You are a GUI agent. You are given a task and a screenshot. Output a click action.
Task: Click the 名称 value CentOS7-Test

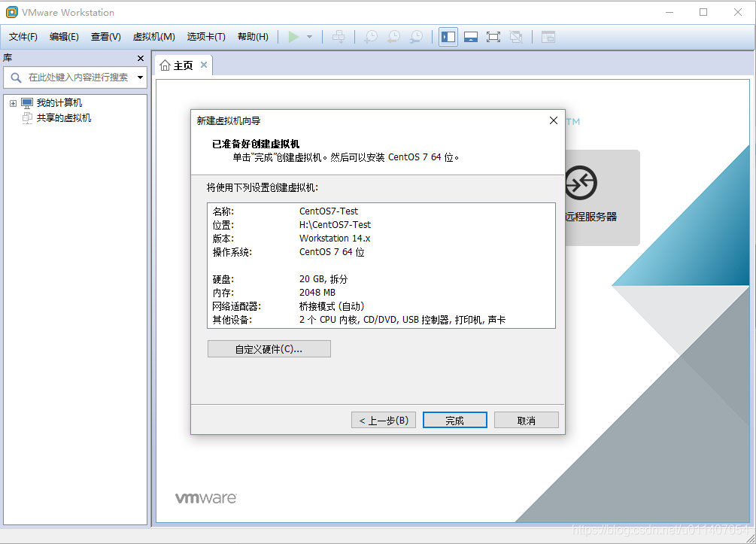pyautogui.click(x=328, y=211)
